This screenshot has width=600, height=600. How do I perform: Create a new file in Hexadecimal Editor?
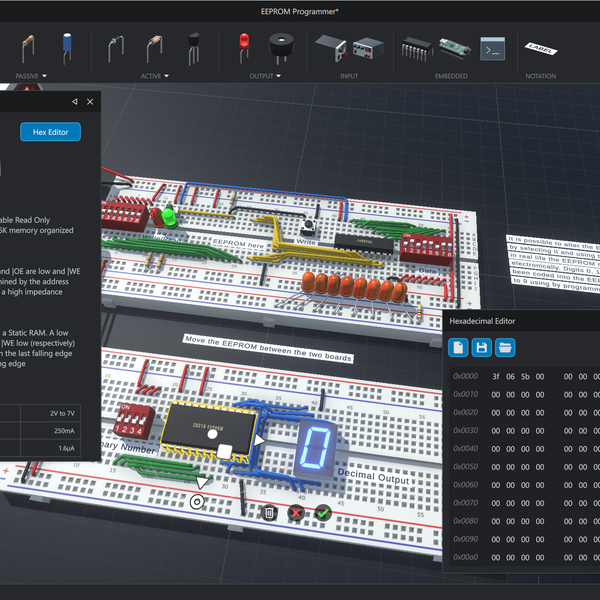(x=458, y=347)
